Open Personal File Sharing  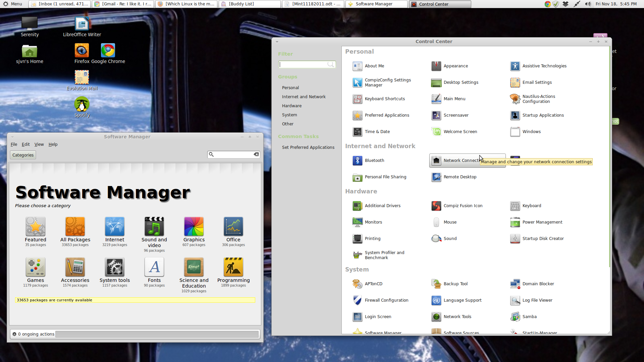(x=379, y=177)
